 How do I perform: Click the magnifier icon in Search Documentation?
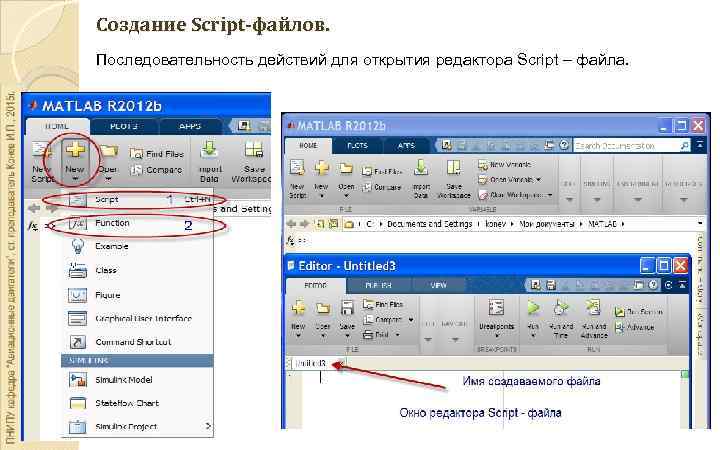tap(684, 146)
